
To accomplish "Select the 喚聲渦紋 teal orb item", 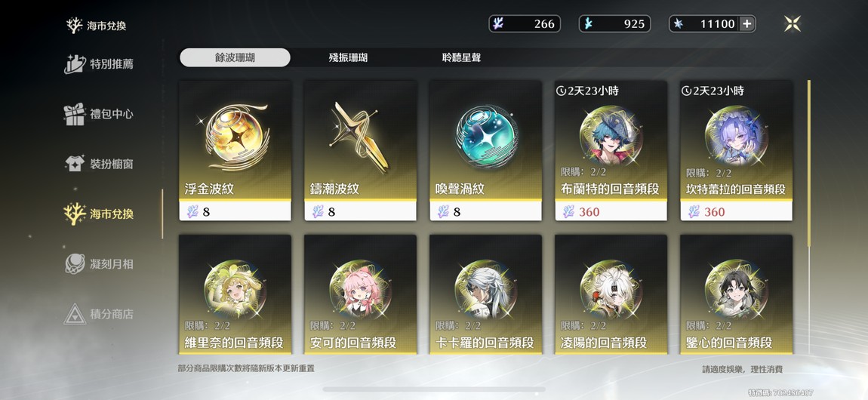I will pos(485,150).
